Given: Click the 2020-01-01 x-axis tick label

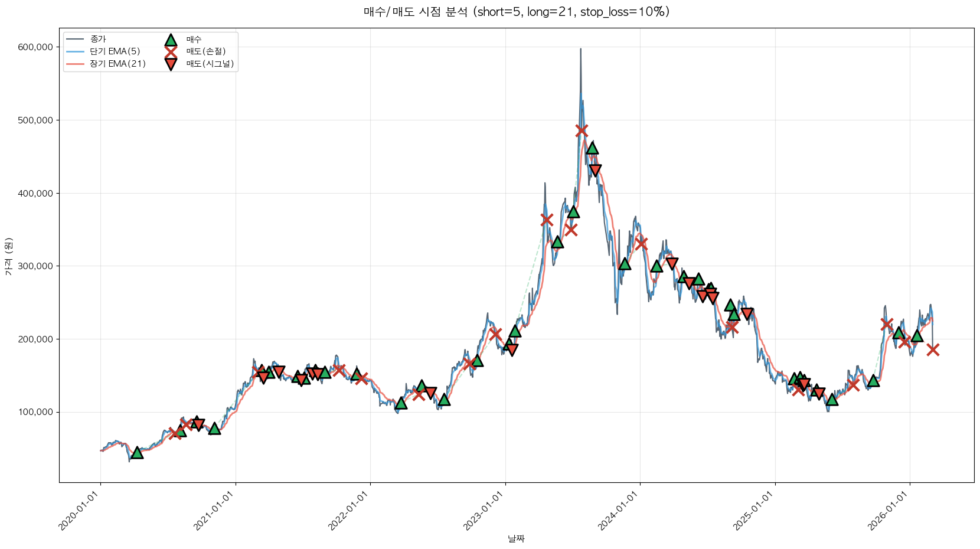Looking at the screenshot, I should pos(80,511).
